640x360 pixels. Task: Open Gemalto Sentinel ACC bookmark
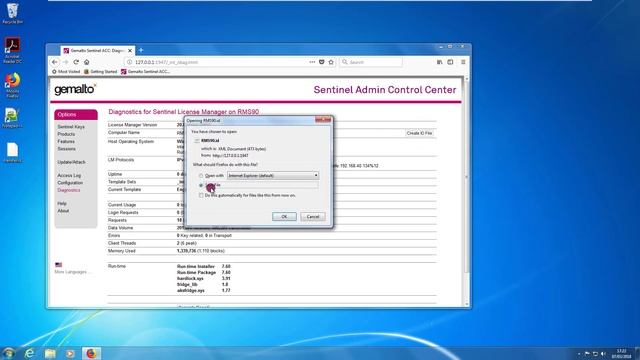145,72
